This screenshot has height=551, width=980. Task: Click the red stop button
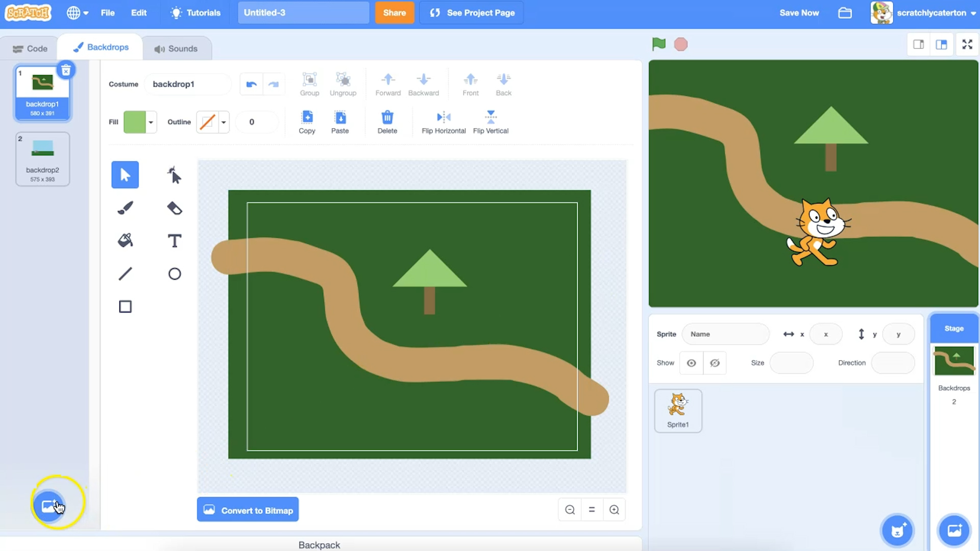tap(681, 44)
